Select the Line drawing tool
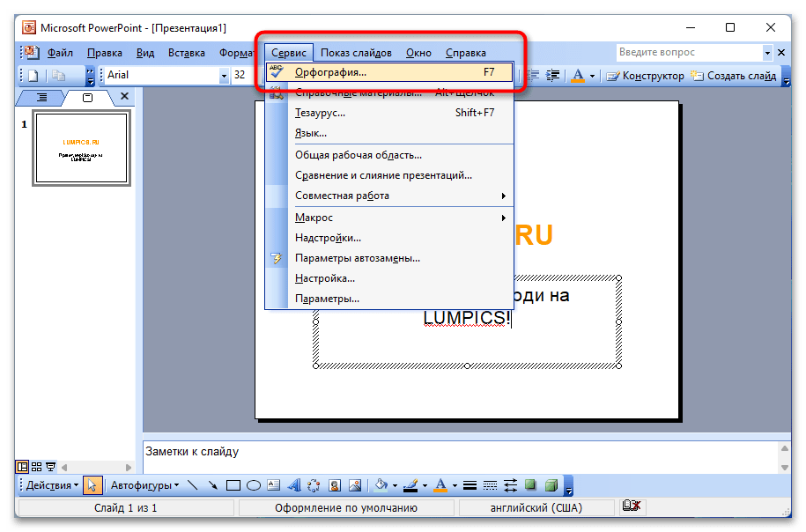This screenshot has width=806, height=532. [193, 485]
